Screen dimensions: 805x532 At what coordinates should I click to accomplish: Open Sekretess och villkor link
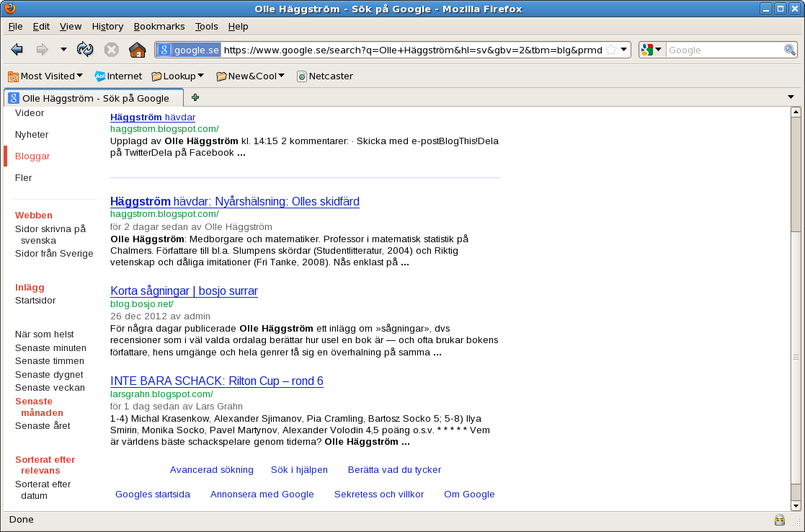click(379, 495)
